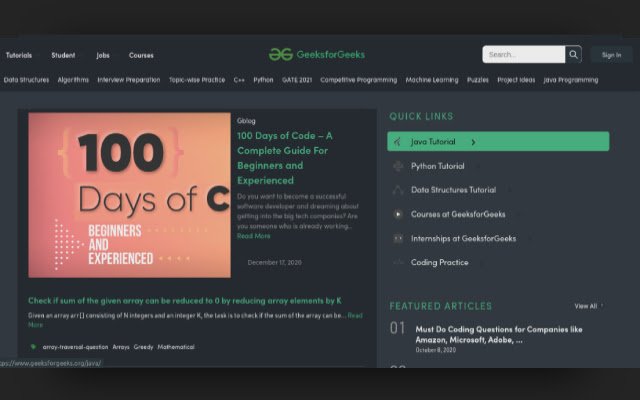Select Courses at GeeksforGeeks quick link
This screenshot has width=640, height=400.
[458, 214]
